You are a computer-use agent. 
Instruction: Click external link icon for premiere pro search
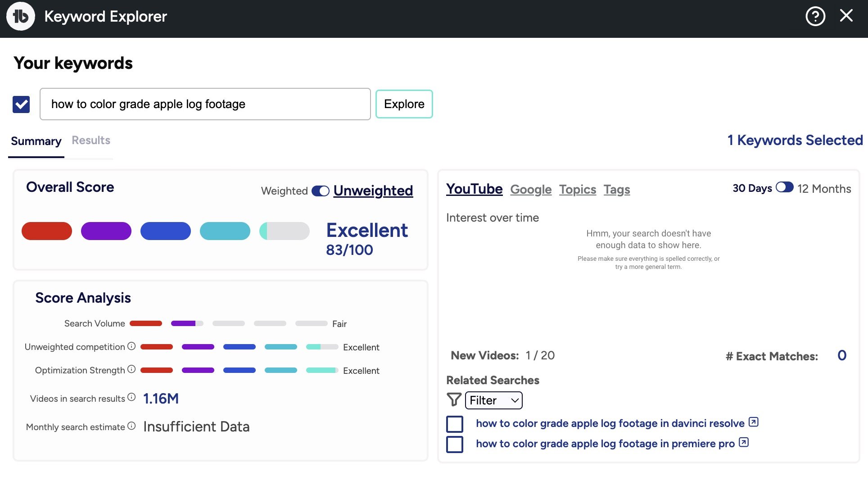[x=744, y=443]
